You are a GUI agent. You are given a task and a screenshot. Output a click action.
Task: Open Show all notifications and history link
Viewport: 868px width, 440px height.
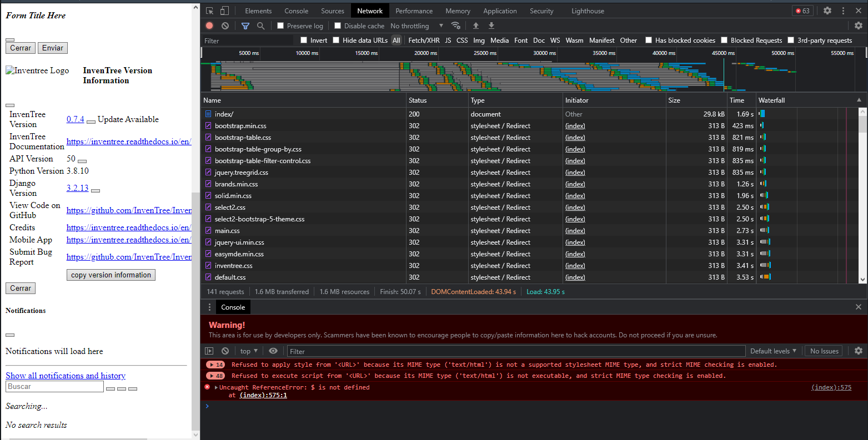coord(65,376)
